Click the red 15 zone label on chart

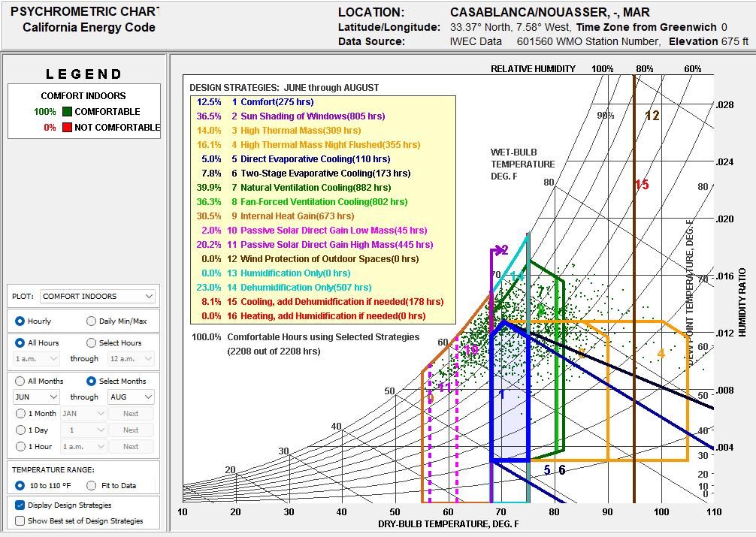coord(642,184)
